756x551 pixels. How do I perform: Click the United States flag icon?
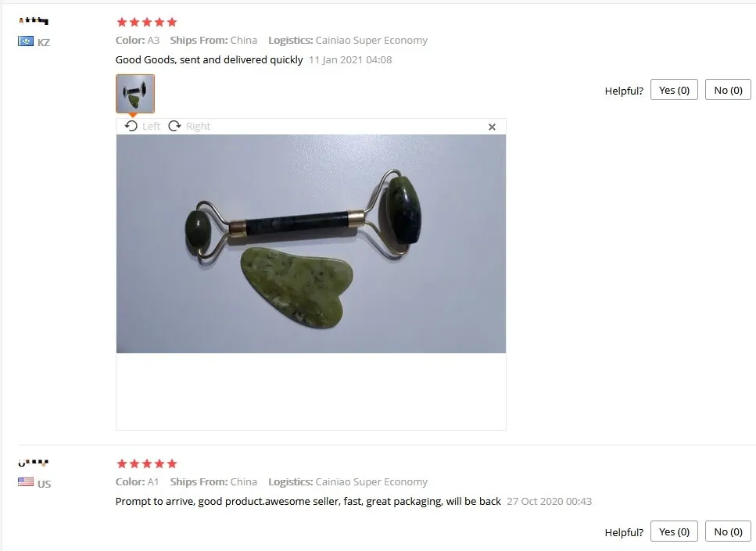tap(26, 482)
